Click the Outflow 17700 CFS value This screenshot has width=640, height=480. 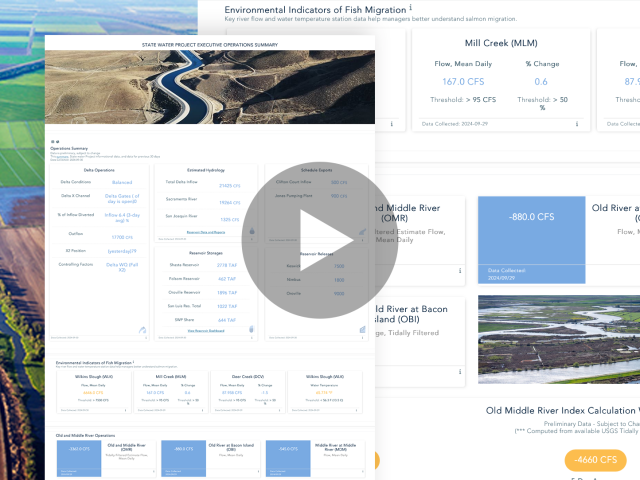pyautogui.click(x=122, y=237)
